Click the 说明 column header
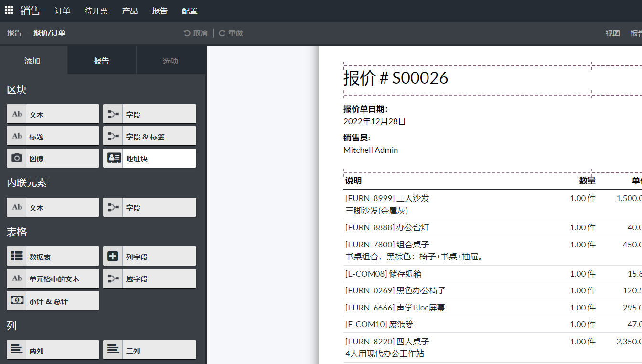This screenshot has height=364, width=642. (353, 181)
